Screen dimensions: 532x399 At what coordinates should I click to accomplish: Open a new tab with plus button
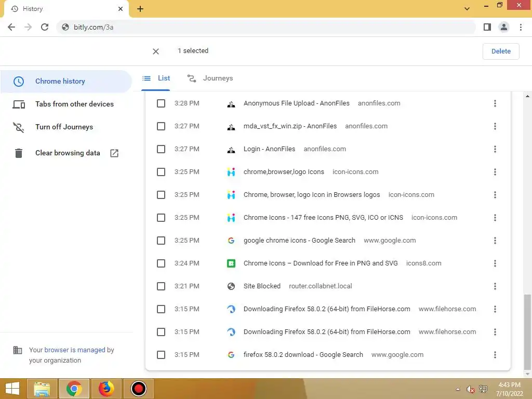[140, 9]
